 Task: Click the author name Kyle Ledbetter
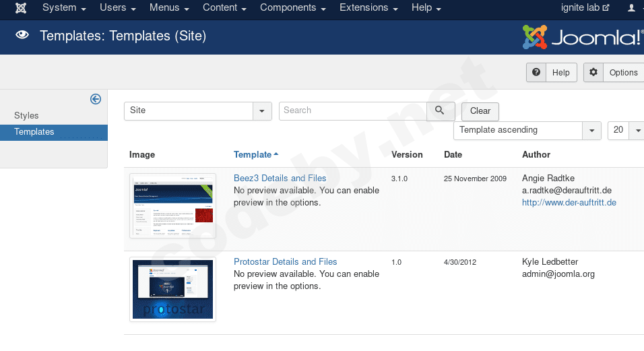550,261
